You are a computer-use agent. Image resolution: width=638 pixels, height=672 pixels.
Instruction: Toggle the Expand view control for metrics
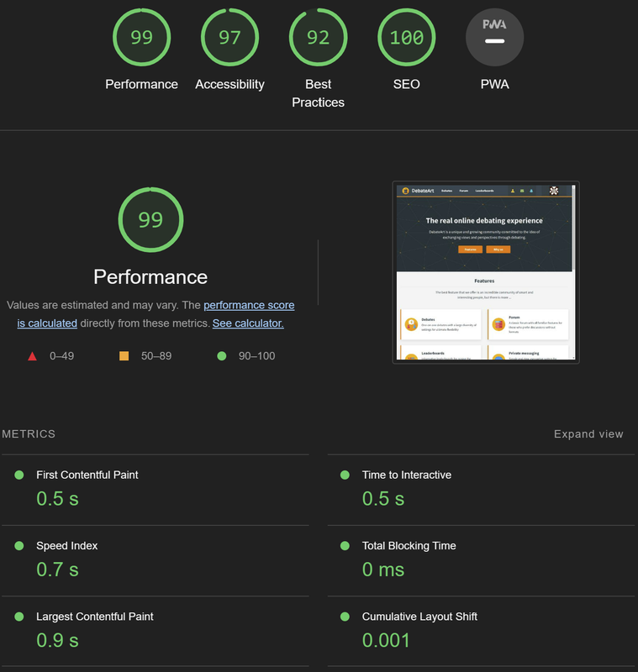point(588,433)
